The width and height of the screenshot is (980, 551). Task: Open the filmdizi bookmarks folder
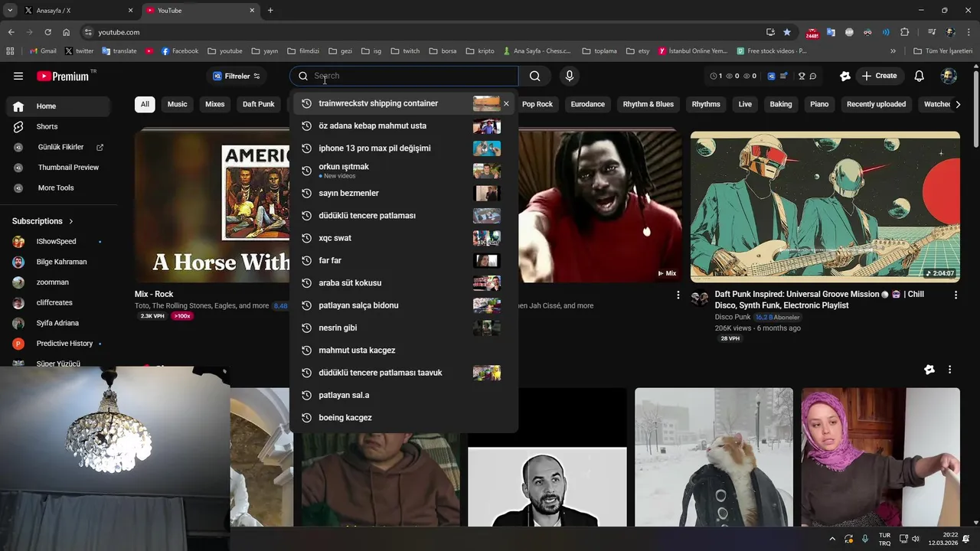click(303, 51)
